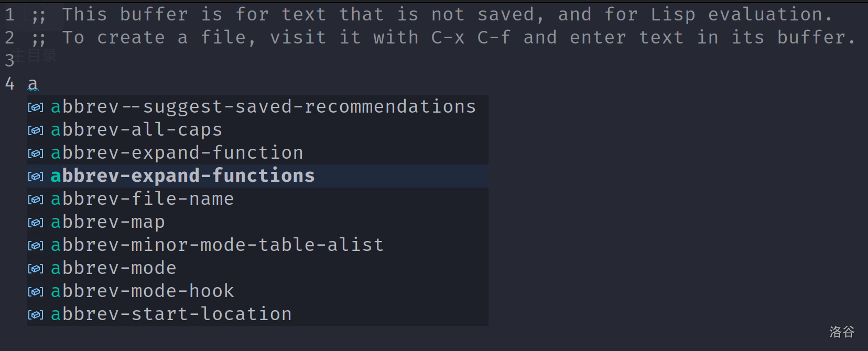Click icon of highlighted abbrev-expand-functions candidate
868x351 pixels.
[x=36, y=177]
